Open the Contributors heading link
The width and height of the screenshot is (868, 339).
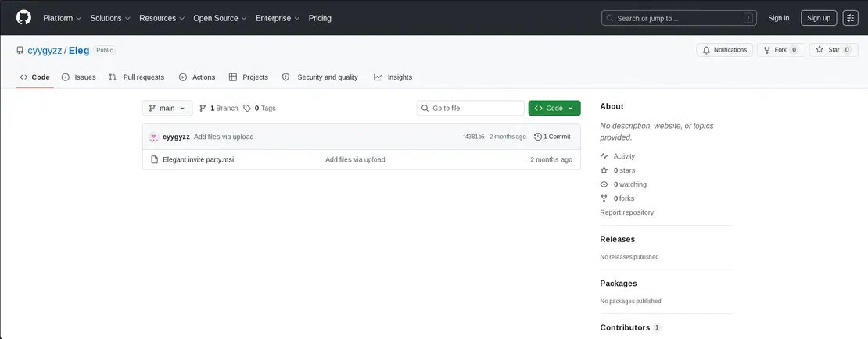click(630, 327)
